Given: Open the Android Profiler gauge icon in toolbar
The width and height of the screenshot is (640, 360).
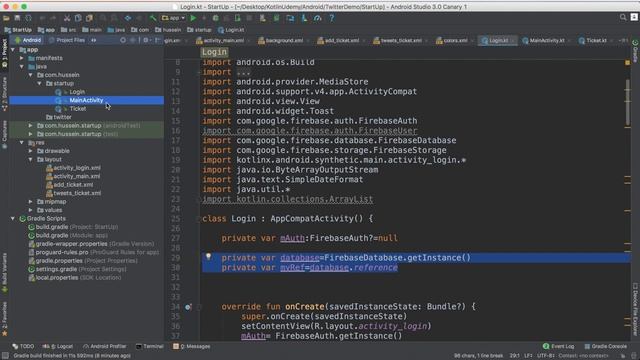Looking at the screenshot, I should click(x=318, y=18).
